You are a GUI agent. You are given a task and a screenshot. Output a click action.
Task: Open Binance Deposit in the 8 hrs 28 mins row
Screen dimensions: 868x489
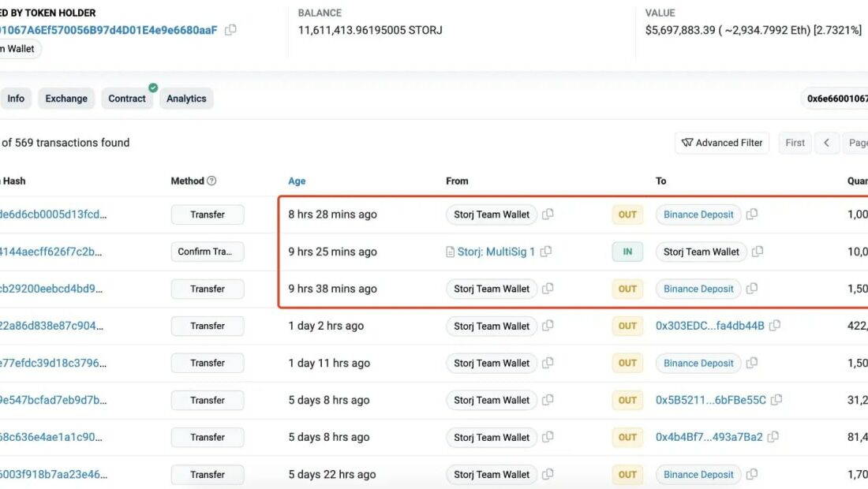pyautogui.click(x=698, y=215)
